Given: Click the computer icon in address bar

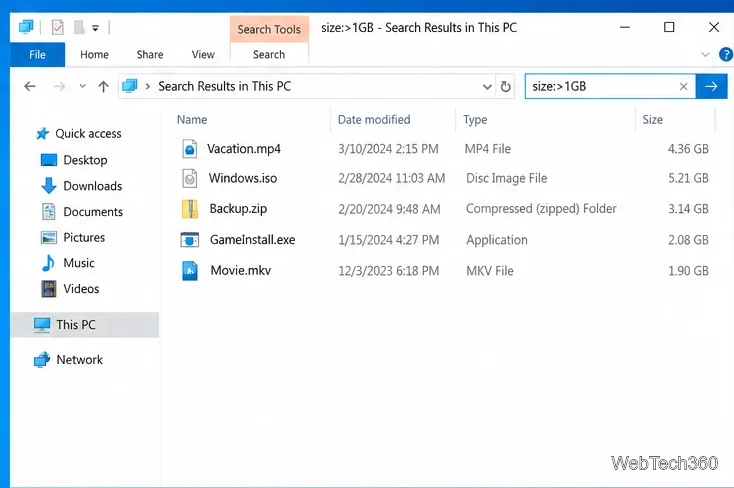Looking at the screenshot, I should pyautogui.click(x=130, y=86).
